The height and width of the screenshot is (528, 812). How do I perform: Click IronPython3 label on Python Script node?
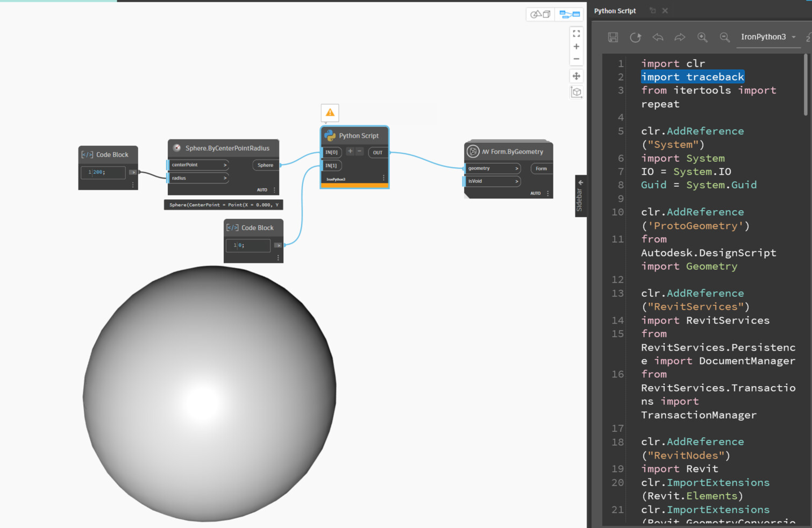point(336,179)
